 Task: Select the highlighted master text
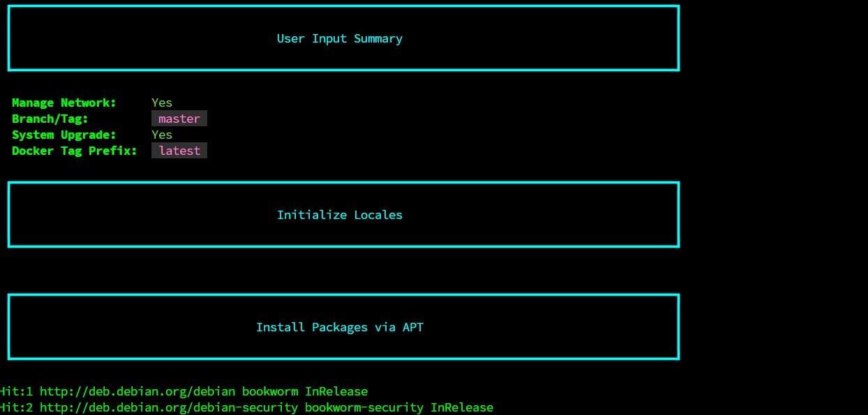point(179,118)
